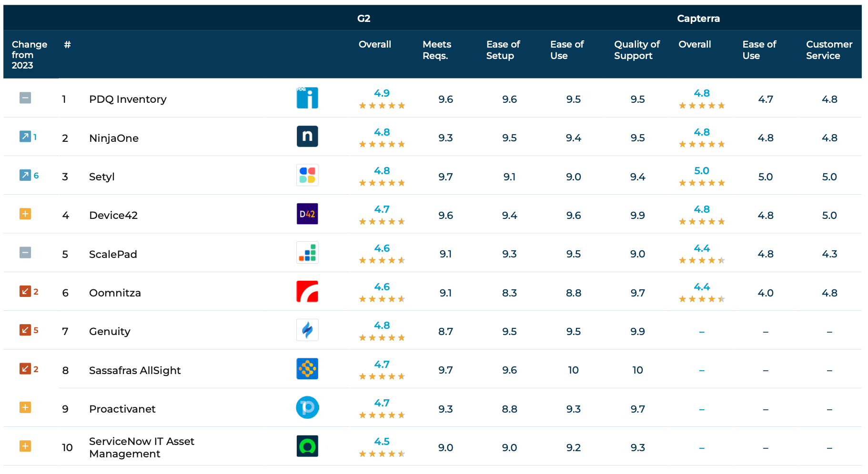Click the plus new-entry badge beside Device42

[x=25, y=214]
